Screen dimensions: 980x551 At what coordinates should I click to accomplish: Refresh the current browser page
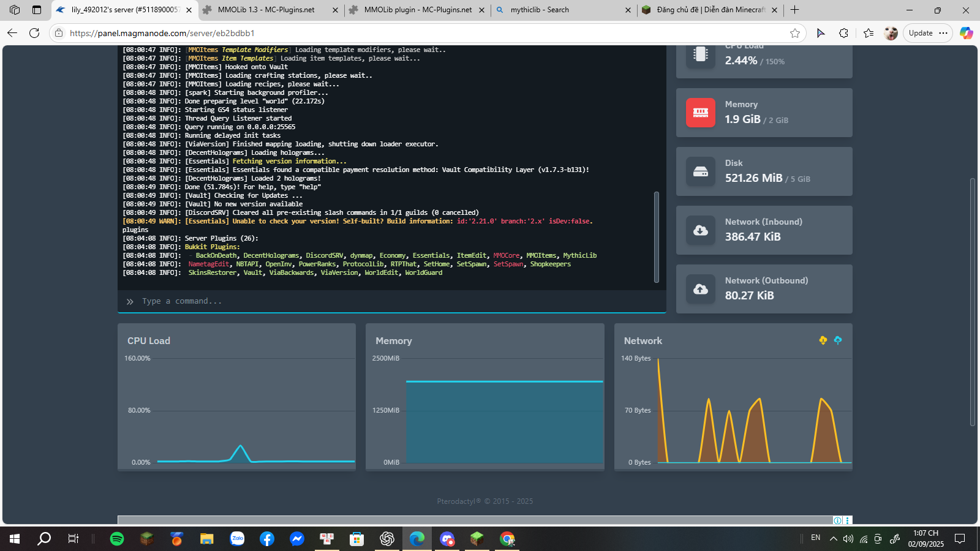click(34, 33)
